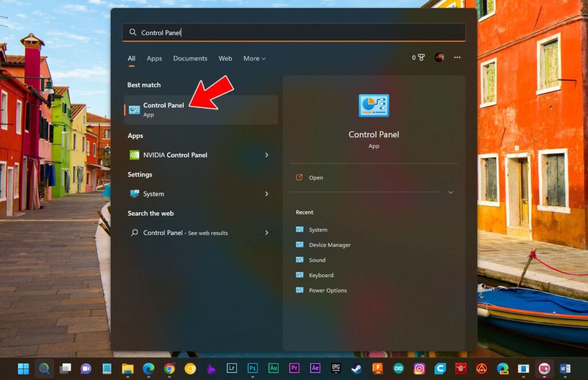Launch Instagram from the taskbar
This screenshot has width=588, height=380.
(419, 369)
